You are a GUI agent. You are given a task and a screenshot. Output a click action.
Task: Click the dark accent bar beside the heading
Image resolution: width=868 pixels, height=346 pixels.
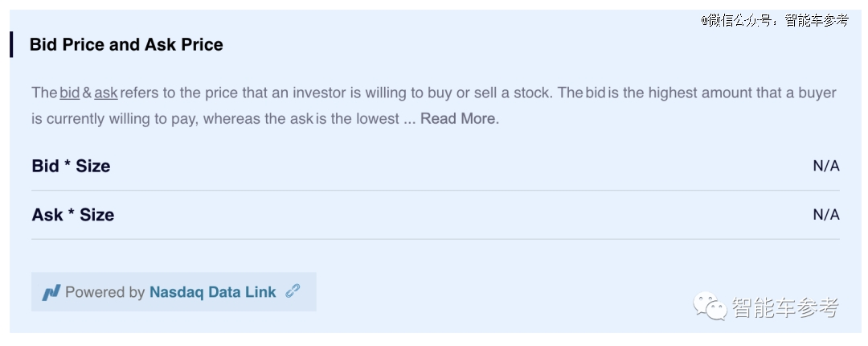11,44
